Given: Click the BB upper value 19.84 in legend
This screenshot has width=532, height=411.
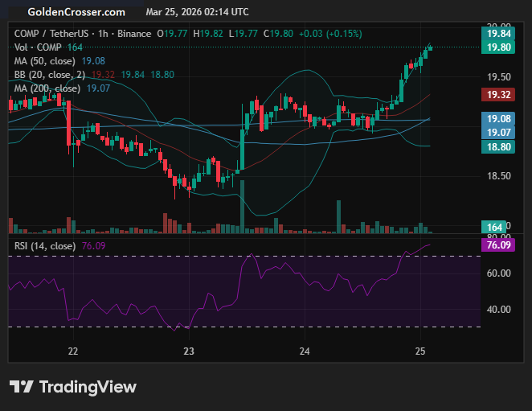Looking at the screenshot, I should tap(133, 75).
